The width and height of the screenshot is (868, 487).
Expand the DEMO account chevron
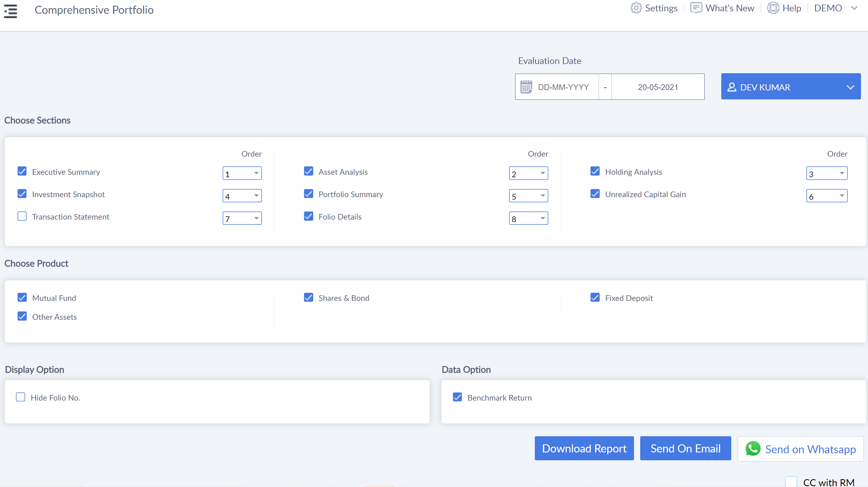[854, 8]
